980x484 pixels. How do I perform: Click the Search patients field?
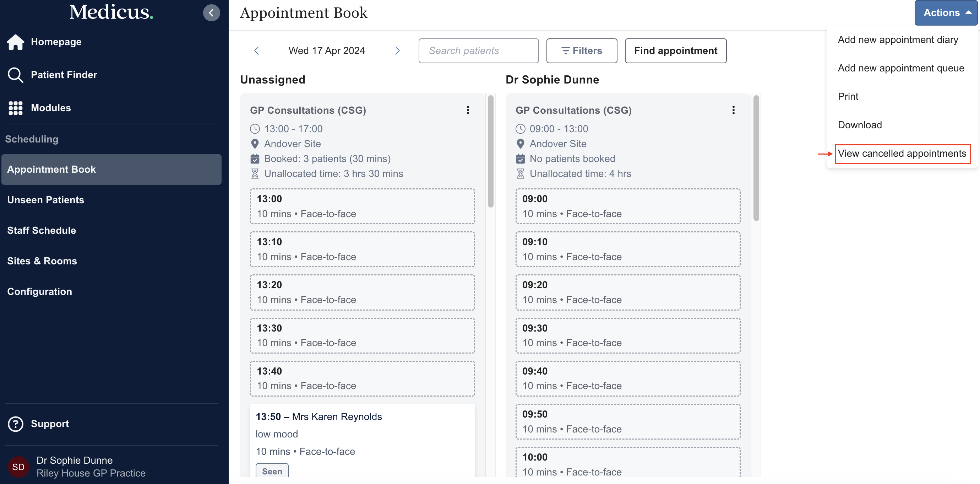478,51
